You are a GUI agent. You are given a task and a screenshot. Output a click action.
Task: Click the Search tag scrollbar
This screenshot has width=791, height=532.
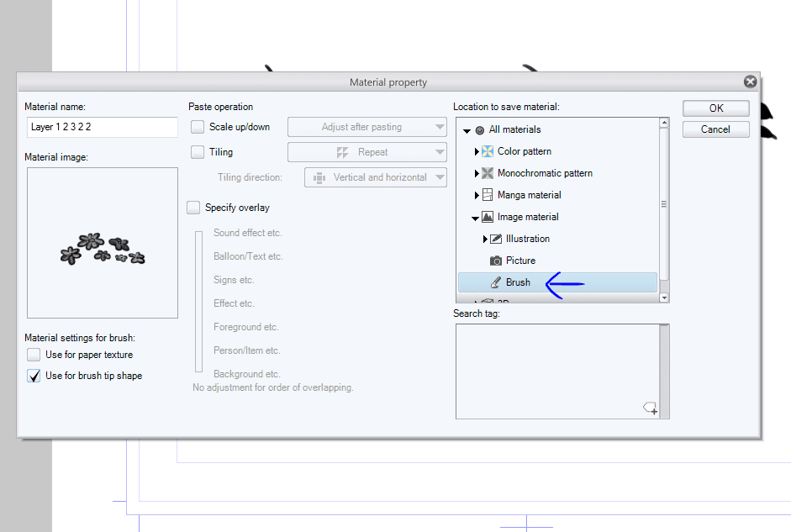coord(664,371)
